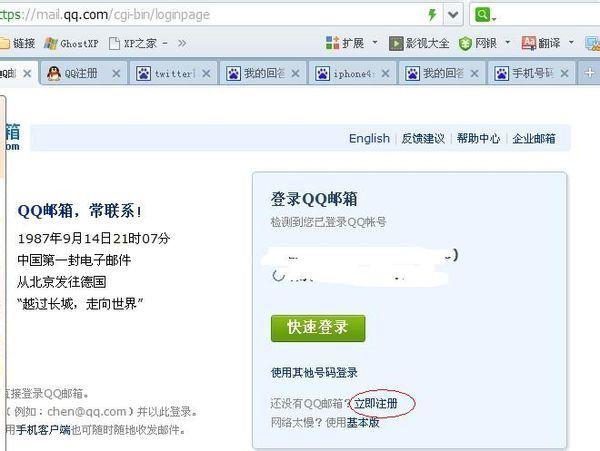Close the QQ注册 tab
The image size is (600, 451).
tap(116, 73)
